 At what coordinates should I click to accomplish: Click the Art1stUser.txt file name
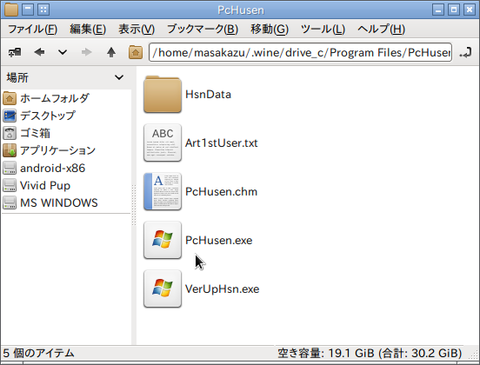pos(221,143)
